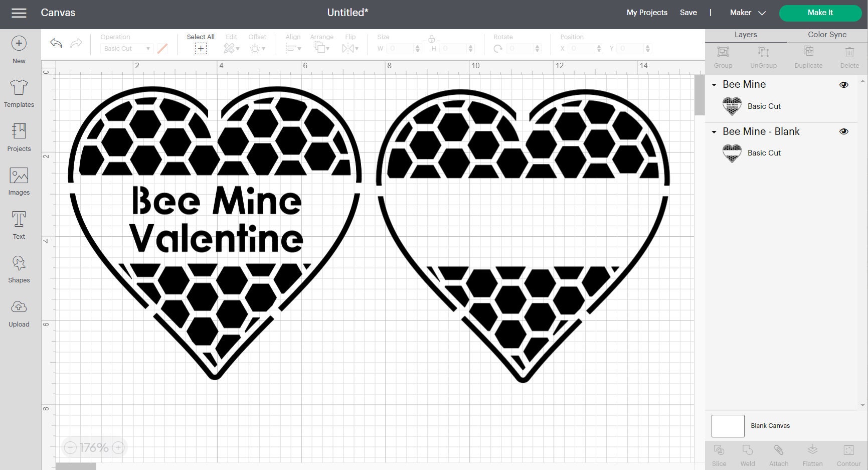
Task: Switch to the Color Sync tab
Action: click(827, 35)
